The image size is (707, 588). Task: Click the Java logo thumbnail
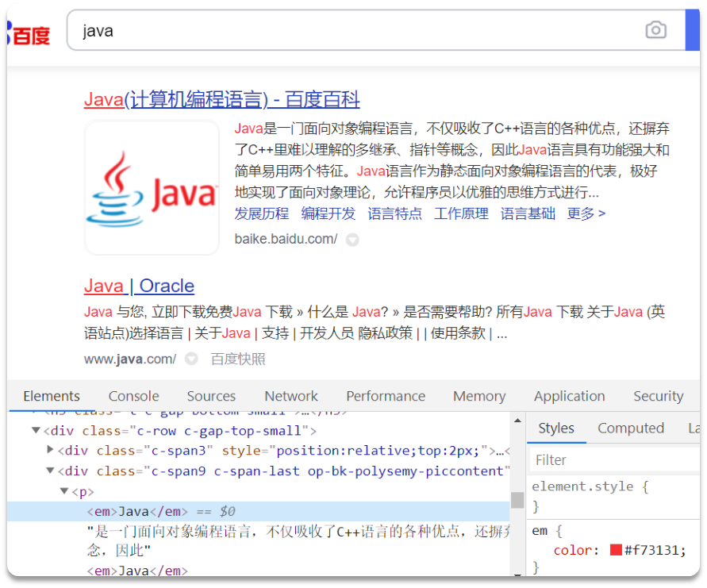(x=152, y=187)
